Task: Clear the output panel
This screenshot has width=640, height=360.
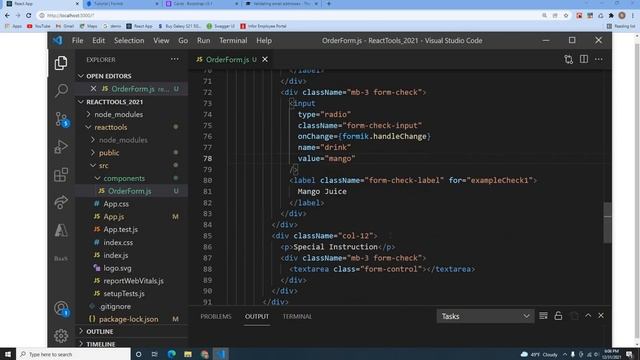Action: coord(543,316)
